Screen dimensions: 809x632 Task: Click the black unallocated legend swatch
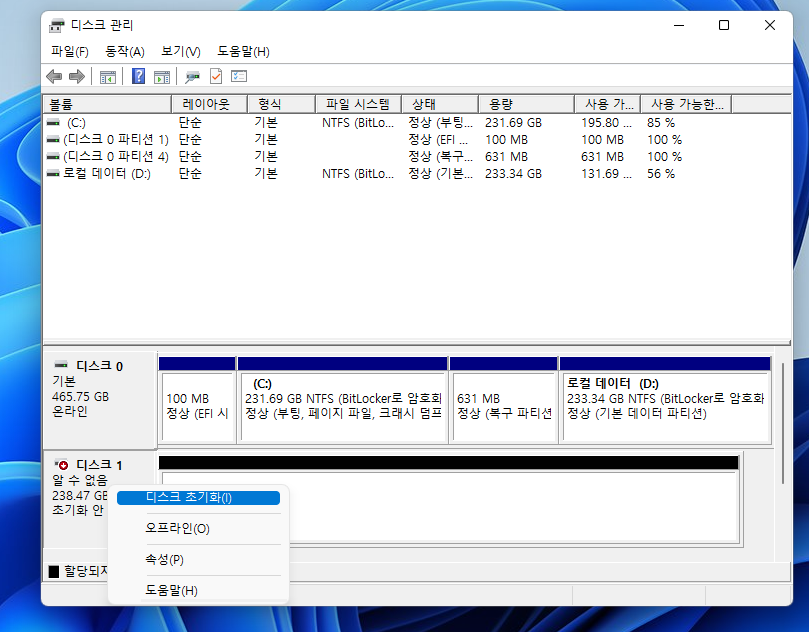click(54, 572)
